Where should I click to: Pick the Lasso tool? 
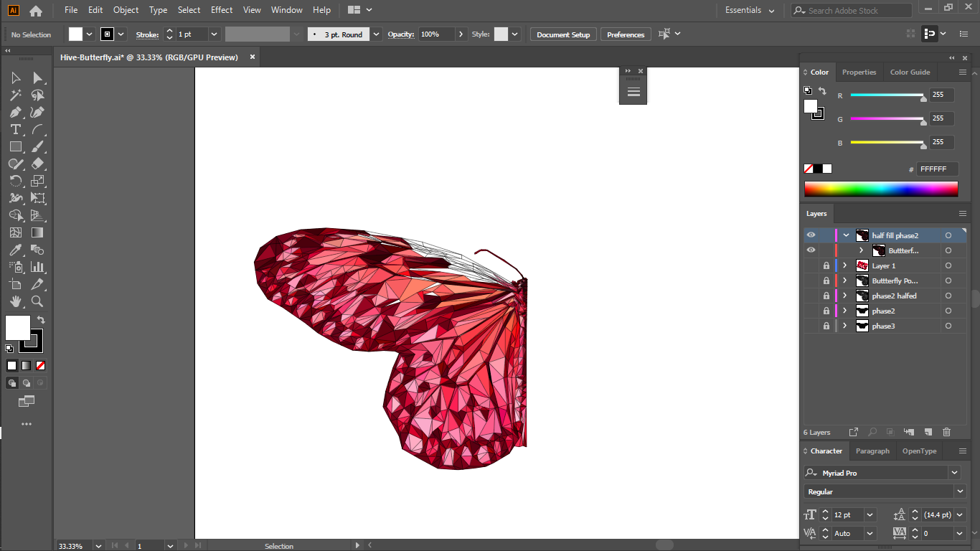click(x=38, y=95)
